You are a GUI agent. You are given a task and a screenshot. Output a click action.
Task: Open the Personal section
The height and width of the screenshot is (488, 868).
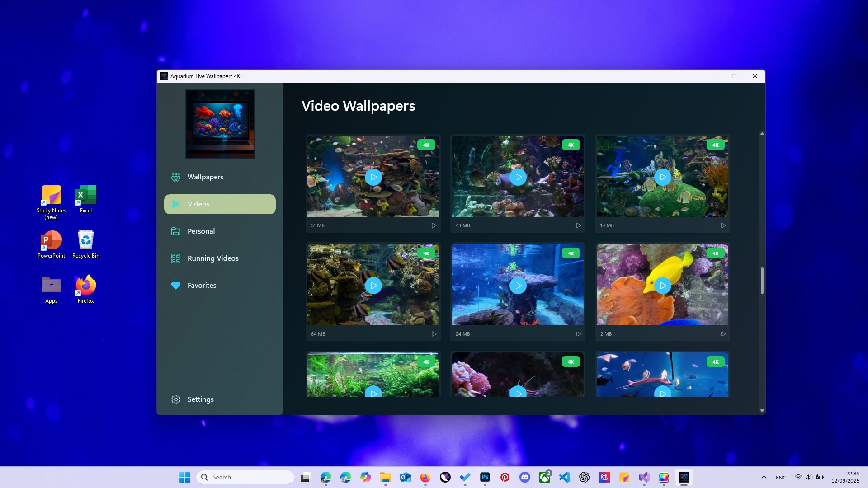point(201,231)
